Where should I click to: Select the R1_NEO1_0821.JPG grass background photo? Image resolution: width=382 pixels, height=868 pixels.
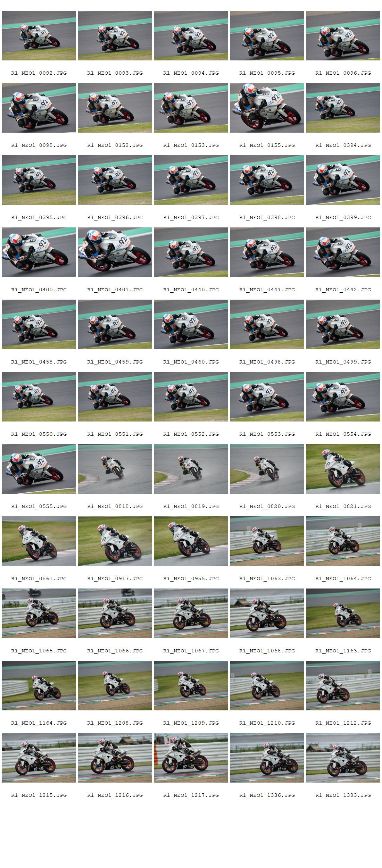(343, 469)
